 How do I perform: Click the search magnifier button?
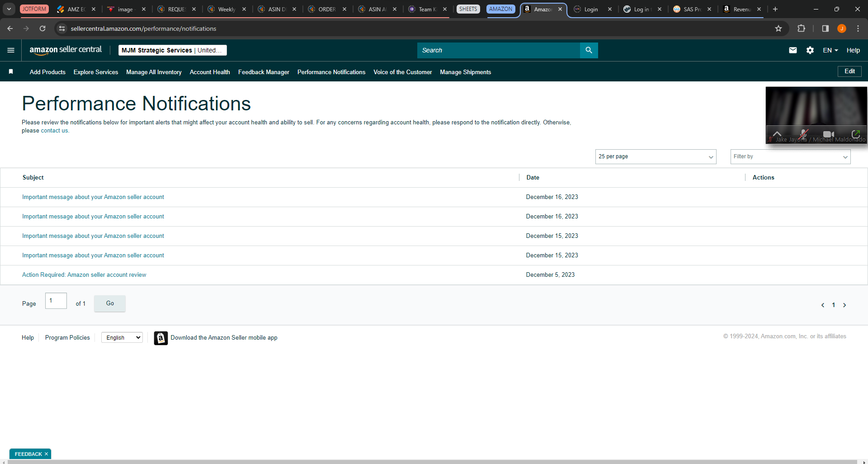coord(589,50)
